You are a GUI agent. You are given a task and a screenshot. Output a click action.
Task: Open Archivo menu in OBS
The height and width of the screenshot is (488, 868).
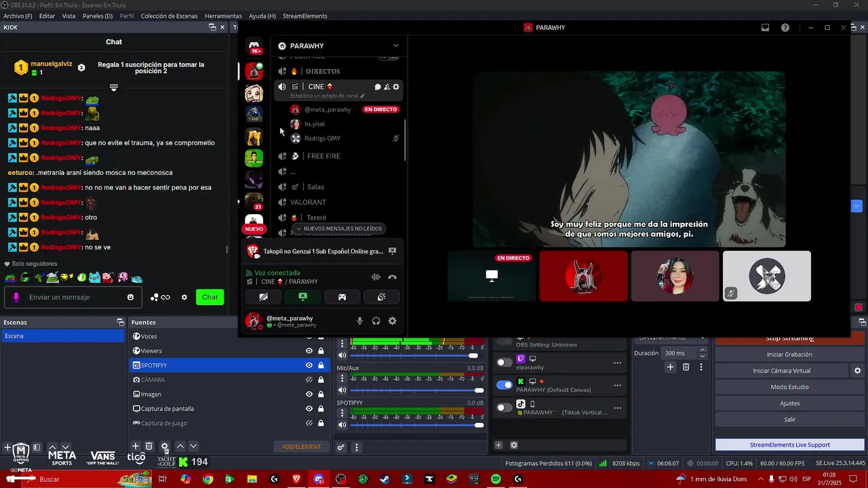click(18, 16)
